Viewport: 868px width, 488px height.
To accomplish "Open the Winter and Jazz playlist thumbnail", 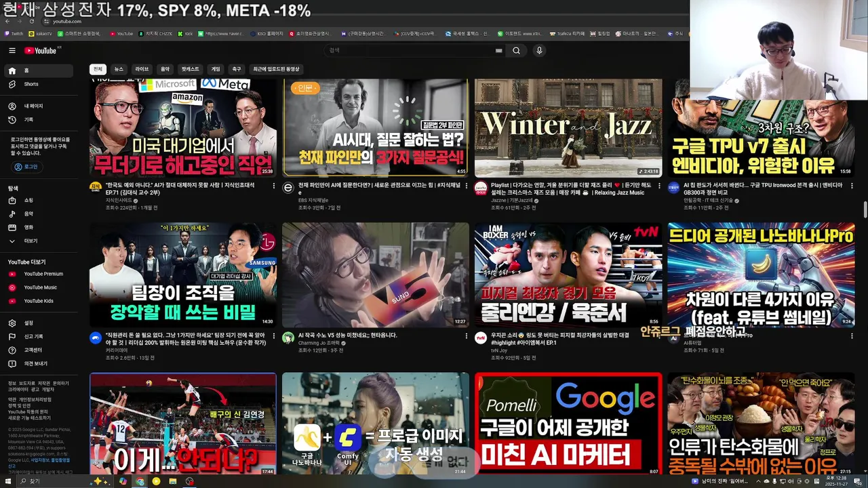I will click(x=568, y=128).
